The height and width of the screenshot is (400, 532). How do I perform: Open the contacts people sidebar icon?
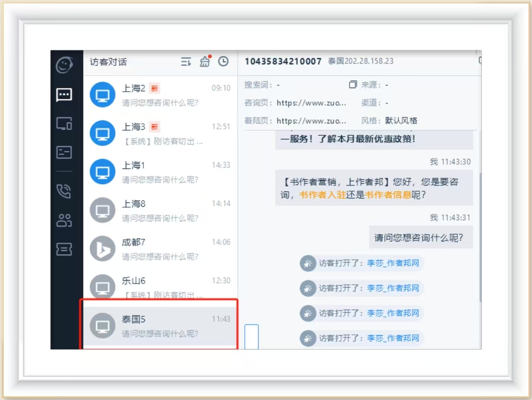point(64,220)
